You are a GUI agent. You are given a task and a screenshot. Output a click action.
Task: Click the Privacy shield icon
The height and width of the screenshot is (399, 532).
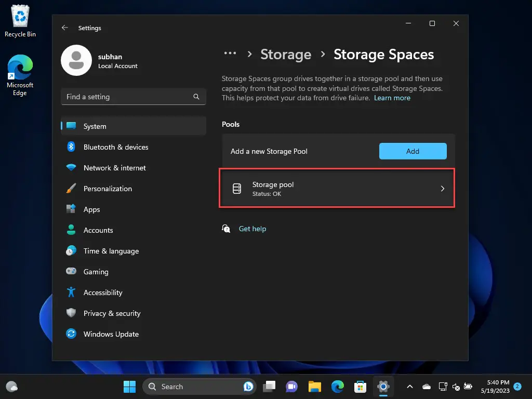(71, 313)
